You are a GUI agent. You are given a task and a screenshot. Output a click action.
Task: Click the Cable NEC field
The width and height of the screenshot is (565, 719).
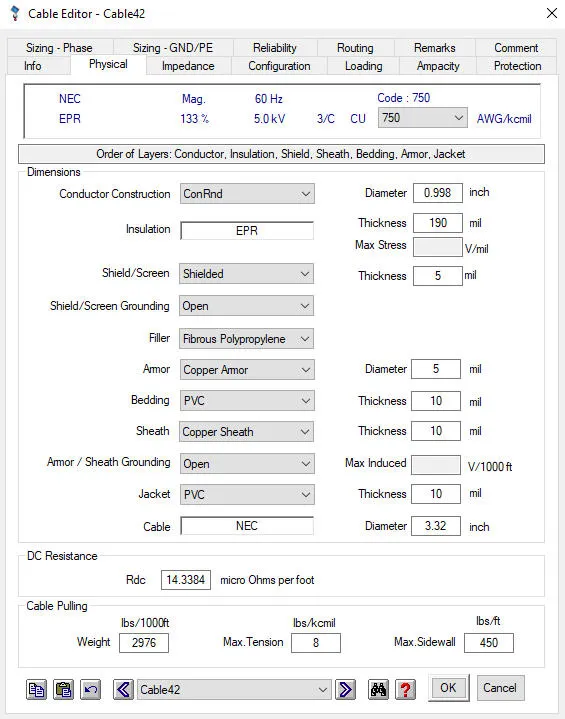247,525
